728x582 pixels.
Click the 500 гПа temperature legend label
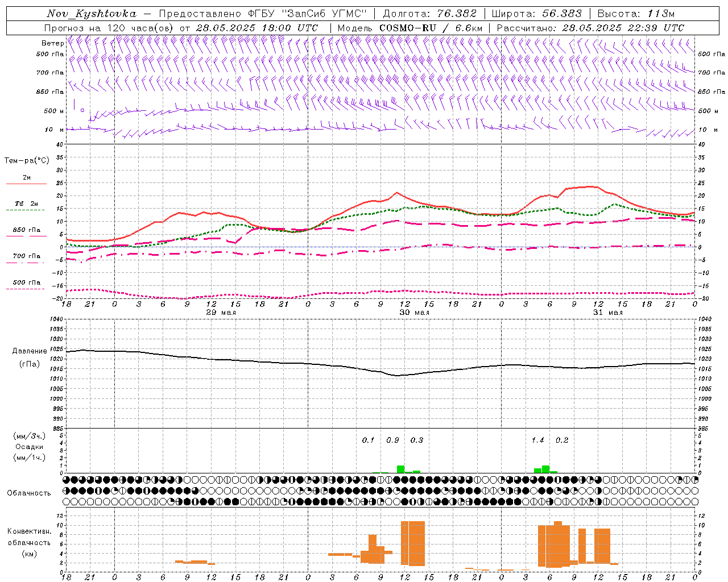click(26, 282)
